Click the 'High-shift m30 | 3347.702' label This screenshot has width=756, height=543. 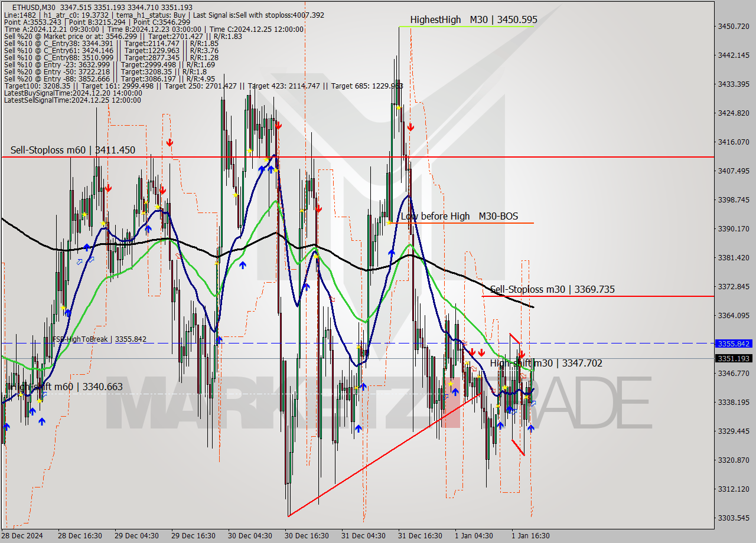click(x=546, y=363)
